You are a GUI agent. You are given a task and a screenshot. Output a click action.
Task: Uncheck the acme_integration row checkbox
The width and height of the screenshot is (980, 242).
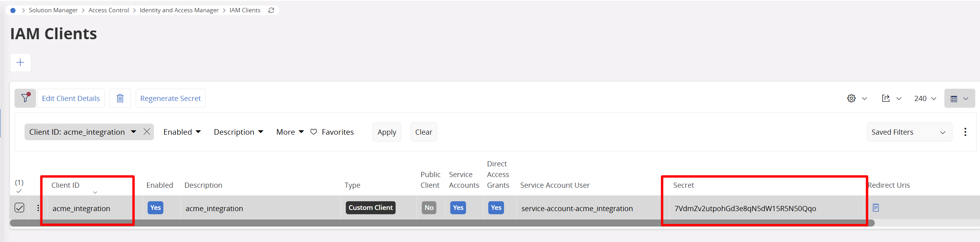(x=19, y=208)
